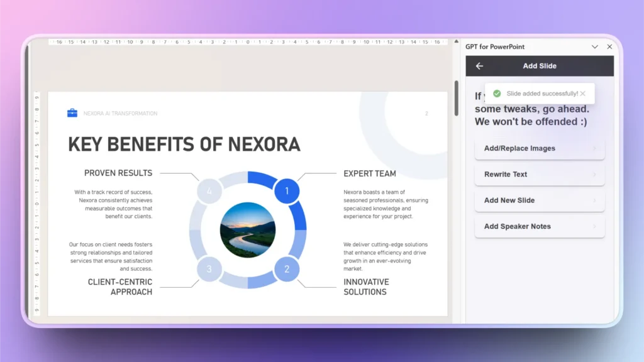
Task: Expand the Add New Slide chevron arrow
Action: pos(594,200)
